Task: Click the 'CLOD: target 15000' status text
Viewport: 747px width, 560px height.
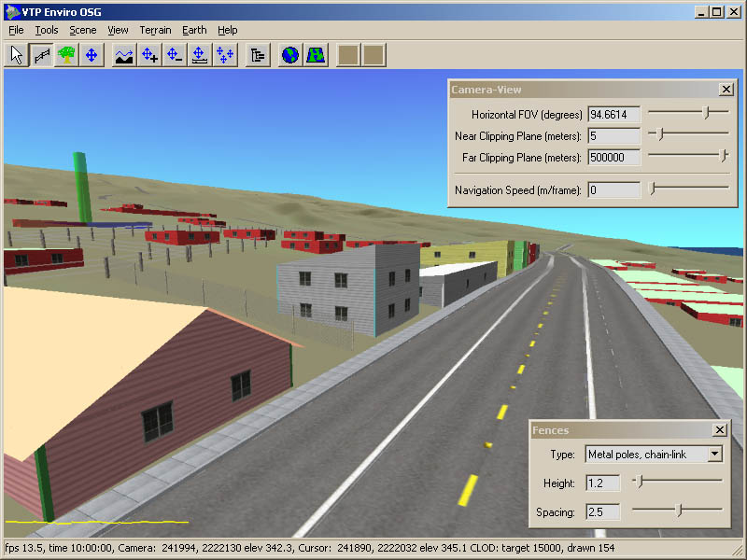Action: click(515, 548)
